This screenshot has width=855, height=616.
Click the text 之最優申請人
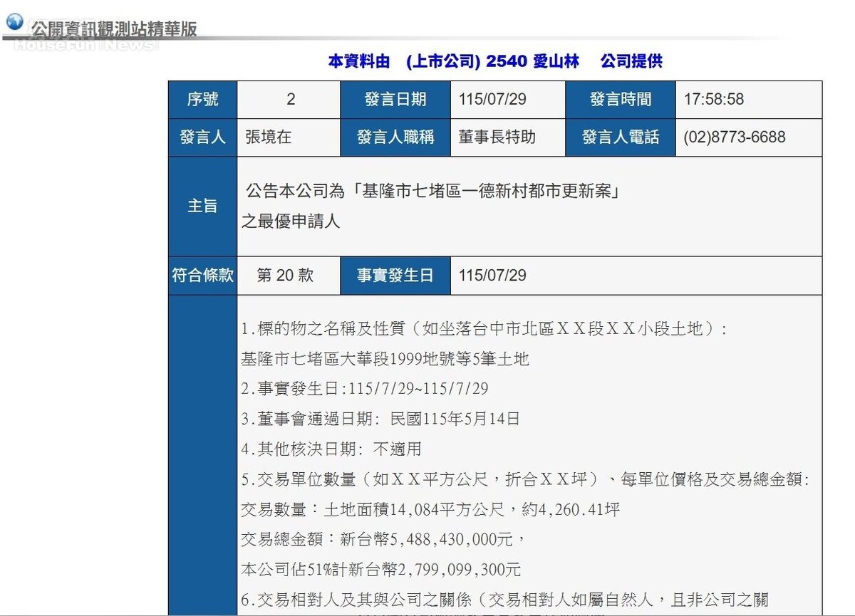[291, 221]
